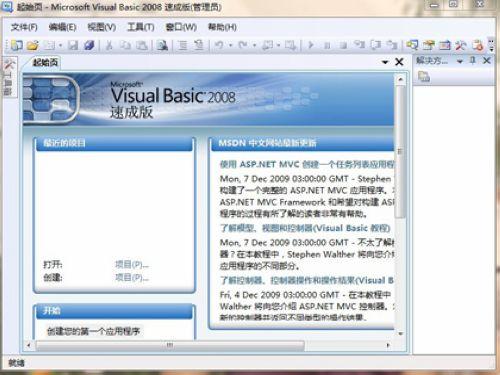Image resolution: width=500 pixels, height=375 pixels.
Task: Select the 起始页 document tab
Action: point(45,62)
